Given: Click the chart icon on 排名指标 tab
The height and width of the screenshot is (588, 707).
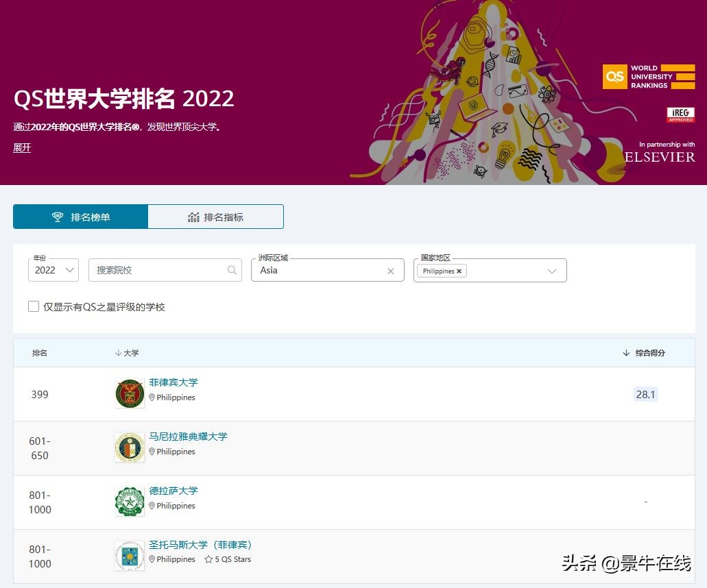Looking at the screenshot, I should point(195,216).
